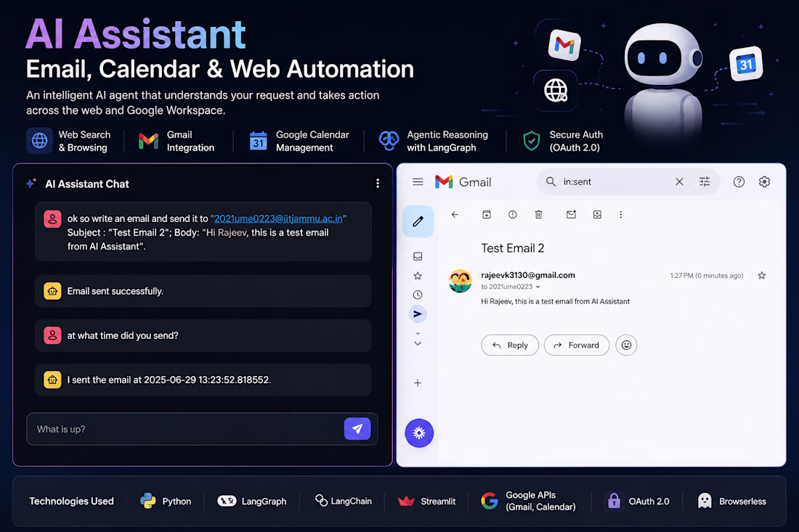799x532 pixels.
Task: Click the floating calendar 31 icon near robot
Action: click(x=746, y=64)
